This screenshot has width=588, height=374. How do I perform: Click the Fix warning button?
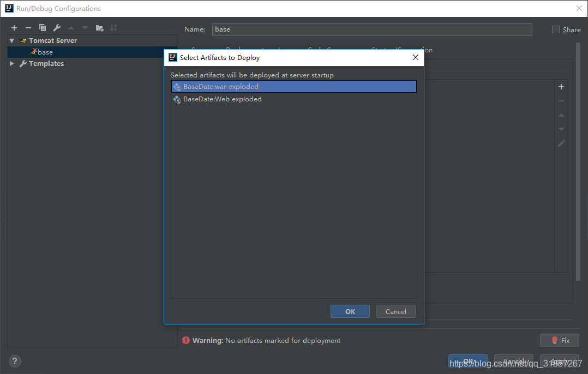(x=560, y=340)
